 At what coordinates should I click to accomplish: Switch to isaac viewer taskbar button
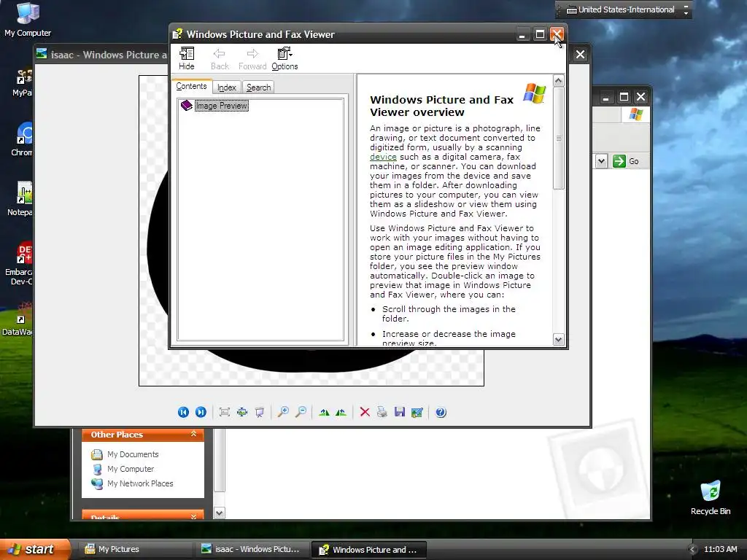pyautogui.click(x=252, y=549)
